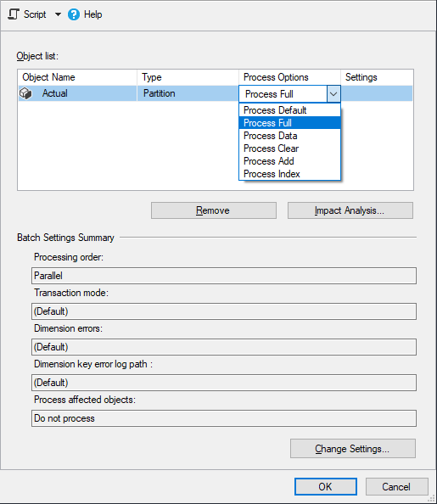The width and height of the screenshot is (437, 504).
Task: Click the Remove button
Action: click(x=214, y=210)
